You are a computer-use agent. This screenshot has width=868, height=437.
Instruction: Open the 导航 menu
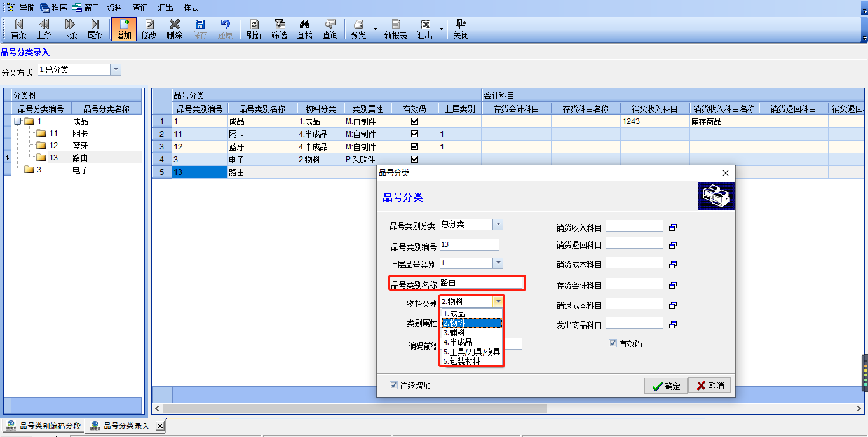click(21, 8)
